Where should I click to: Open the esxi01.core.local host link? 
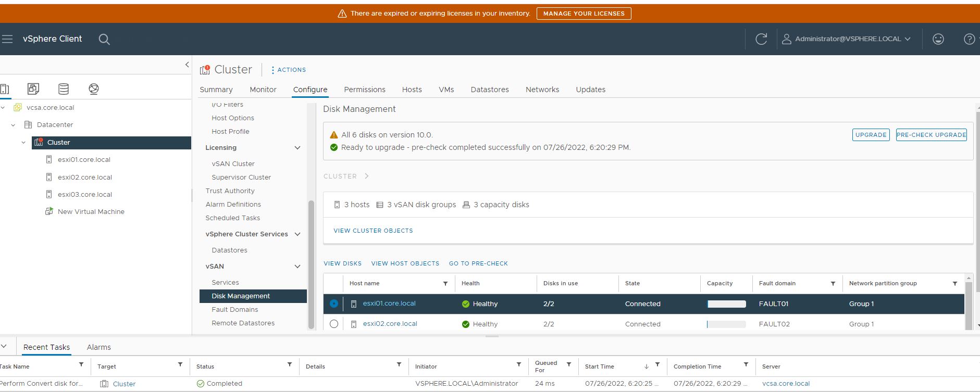coord(389,304)
